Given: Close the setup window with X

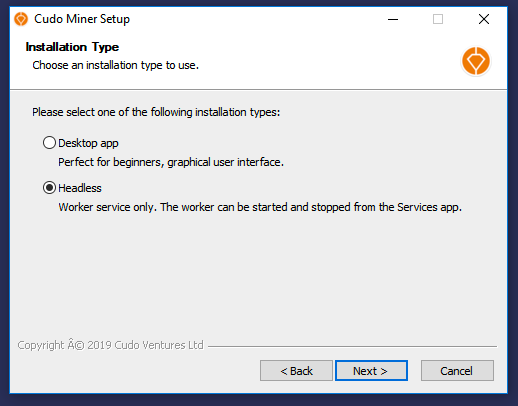Looking at the screenshot, I should point(484,19).
